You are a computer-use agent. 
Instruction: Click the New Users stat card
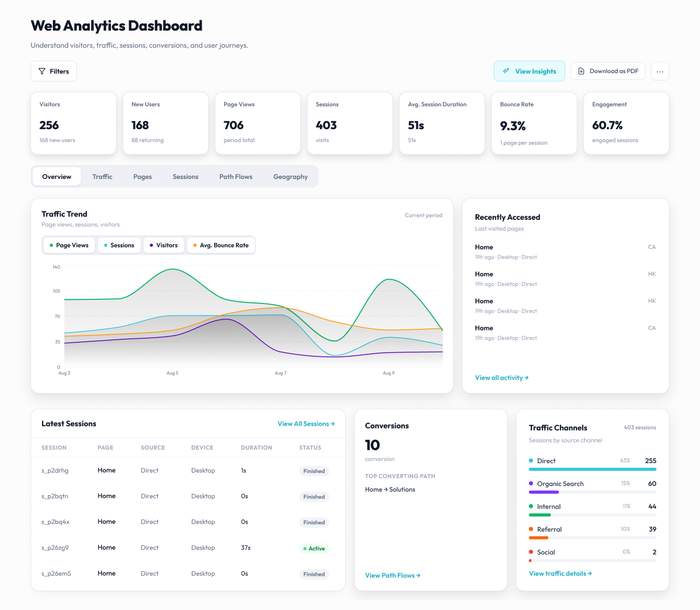pos(165,123)
